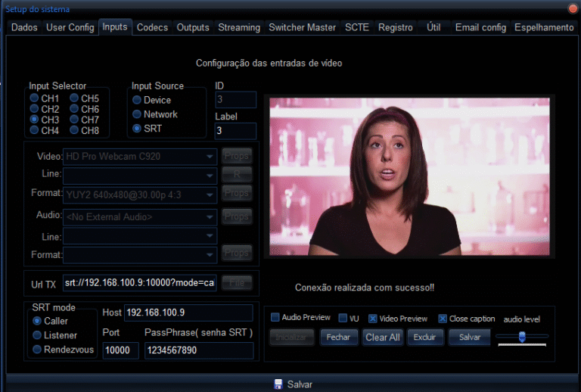
Task: Toggle the VU checkbox
Action: [343, 318]
